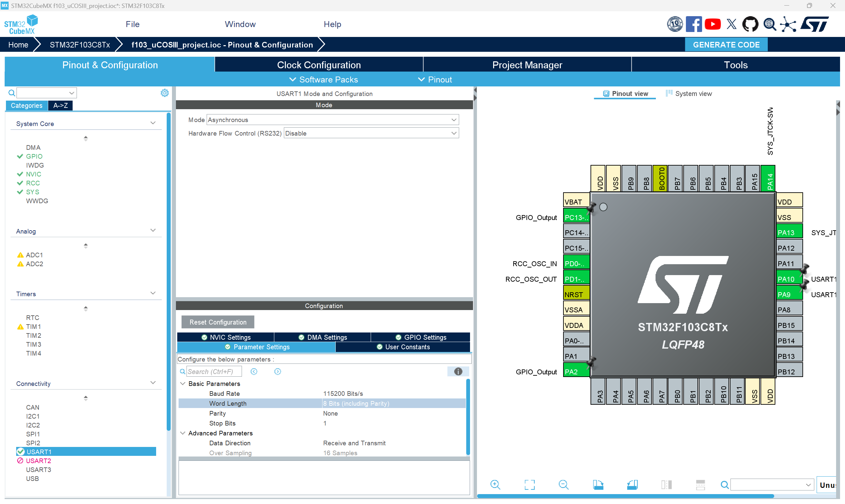Open the GitHub icon in header

pos(750,24)
